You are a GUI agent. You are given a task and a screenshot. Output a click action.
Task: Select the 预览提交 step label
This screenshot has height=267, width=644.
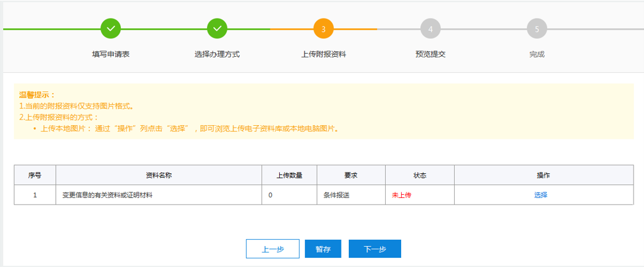[430, 54]
